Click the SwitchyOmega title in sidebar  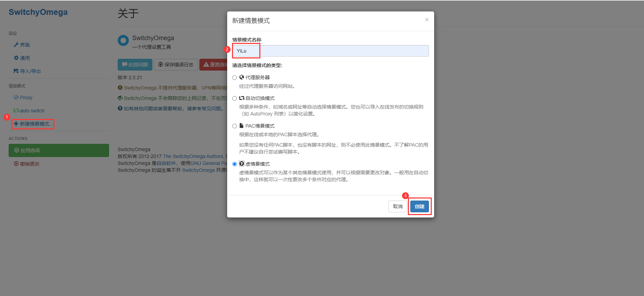coord(38,12)
